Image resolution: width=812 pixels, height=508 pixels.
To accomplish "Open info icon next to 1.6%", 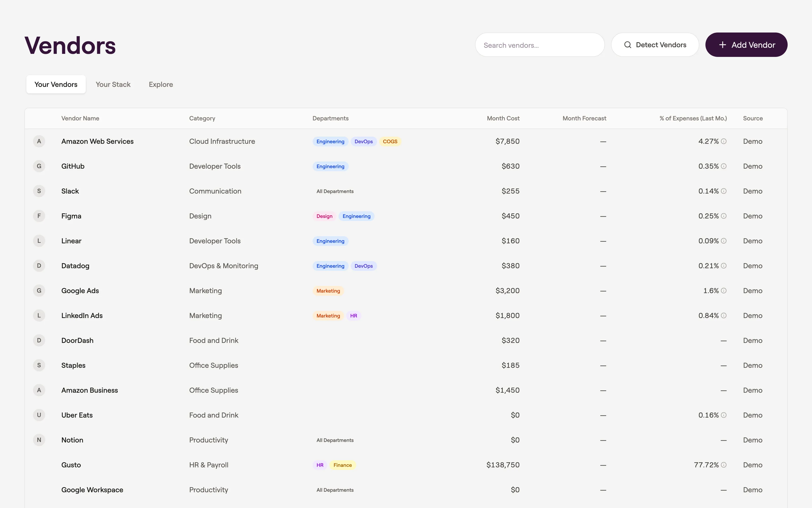I will (x=724, y=291).
